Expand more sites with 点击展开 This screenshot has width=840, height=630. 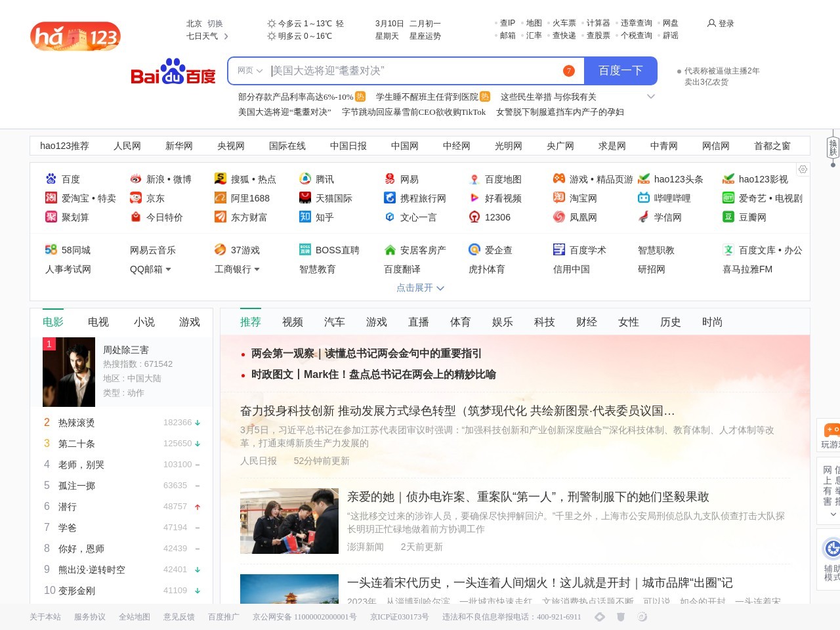pyautogui.click(x=420, y=288)
